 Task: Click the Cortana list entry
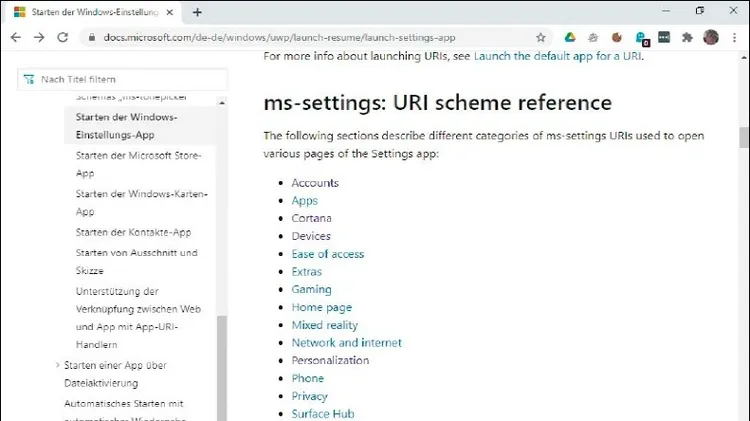[311, 218]
